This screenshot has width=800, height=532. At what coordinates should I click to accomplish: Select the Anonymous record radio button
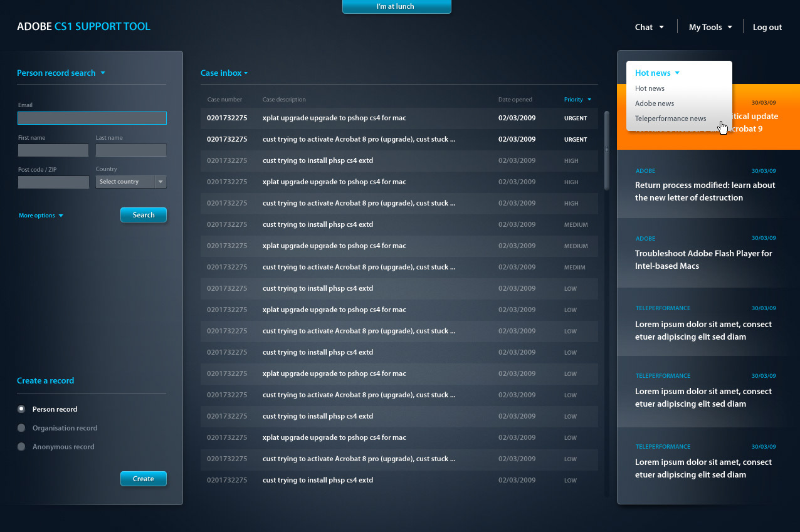click(x=21, y=446)
